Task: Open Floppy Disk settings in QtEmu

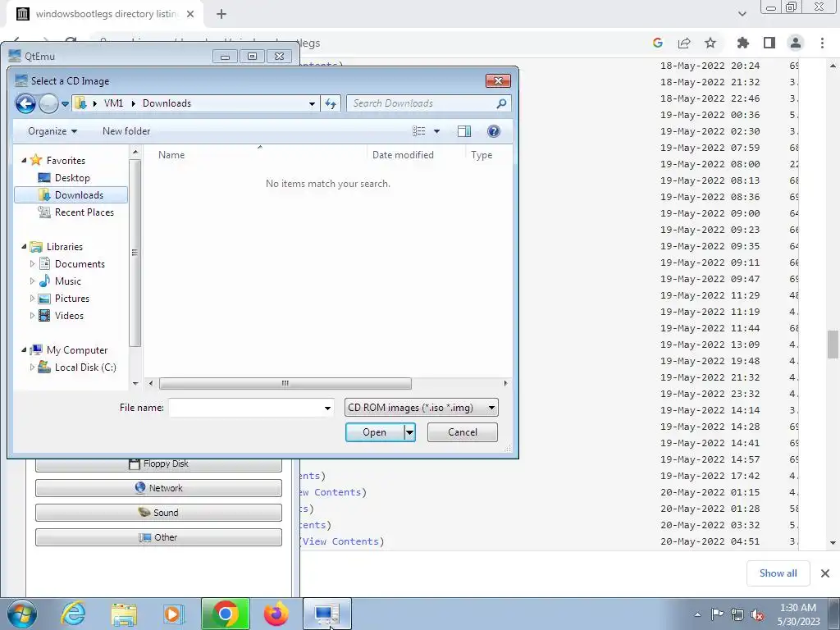Action: click(158, 464)
